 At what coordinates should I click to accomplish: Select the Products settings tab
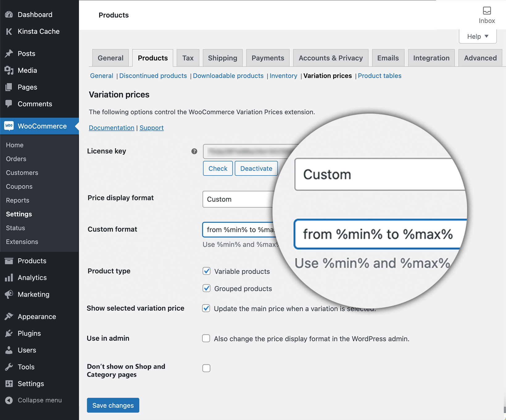(153, 58)
